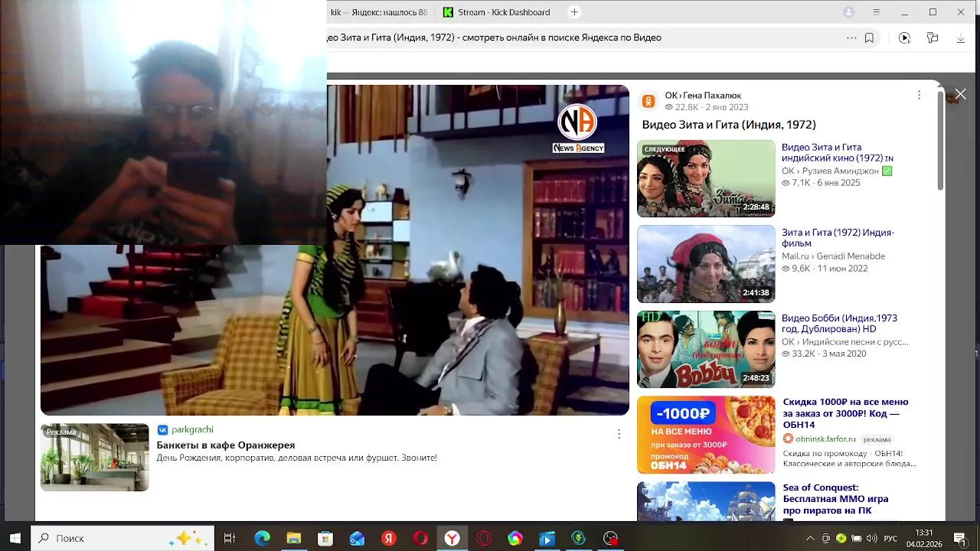Open the Opera GX outlined taskbar icon
Image resolution: width=980 pixels, height=551 pixels.
(484, 538)
